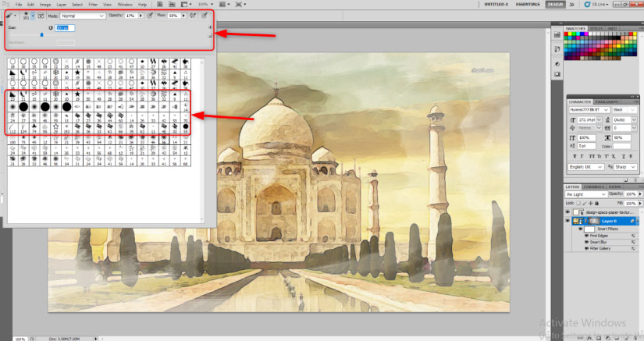644x341 pixels.
Task: Switch to the Channels tab
Action: click(593, 186)
